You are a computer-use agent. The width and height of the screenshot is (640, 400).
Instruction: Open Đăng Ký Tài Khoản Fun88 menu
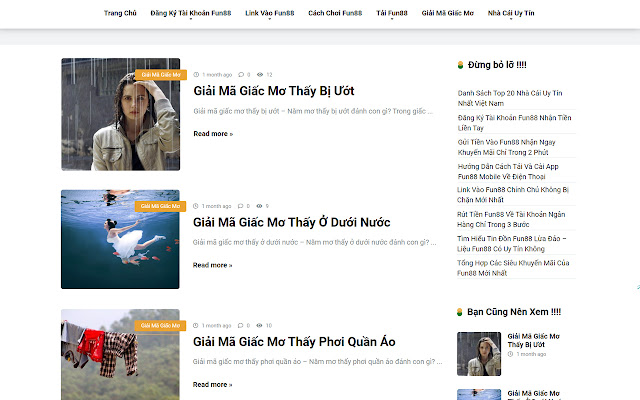(x=191, y=13)
